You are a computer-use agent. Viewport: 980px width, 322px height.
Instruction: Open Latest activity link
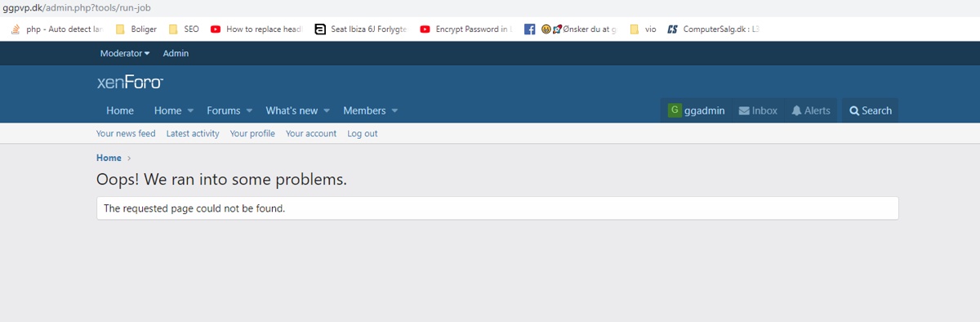tap(193, 133)
